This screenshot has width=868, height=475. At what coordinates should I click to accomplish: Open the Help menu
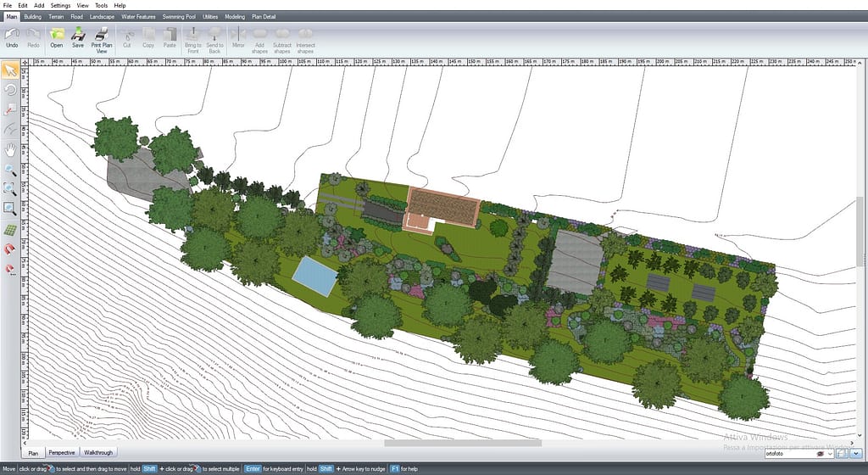coord(120,6)
